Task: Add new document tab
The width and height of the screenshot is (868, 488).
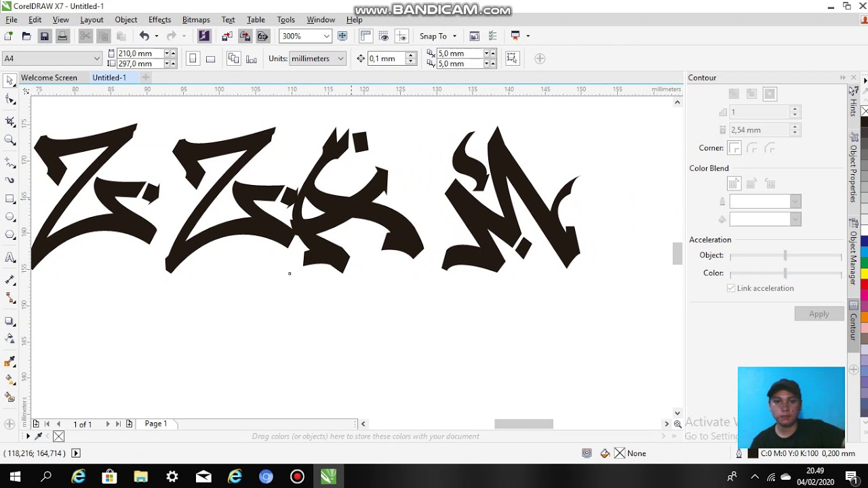Action: [x=145, y=77]
